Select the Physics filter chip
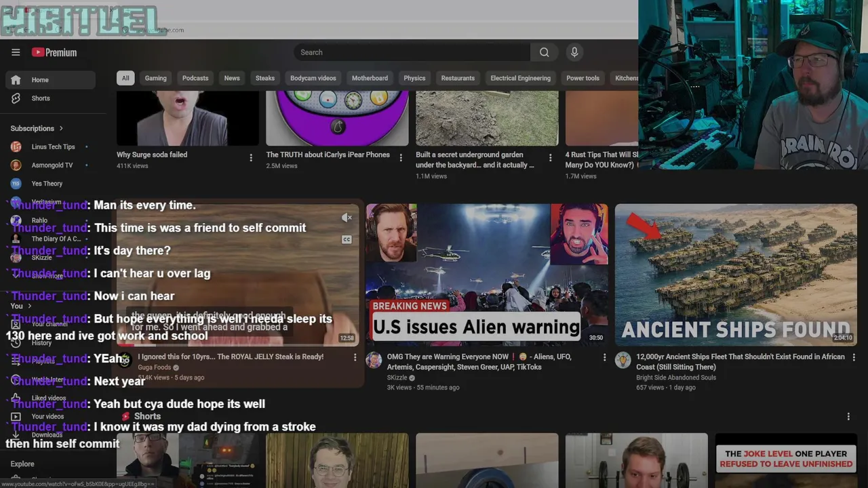Image resolution: width=868 pixels, height=488 pixels. pyautogui.click(x=414, y=78)
